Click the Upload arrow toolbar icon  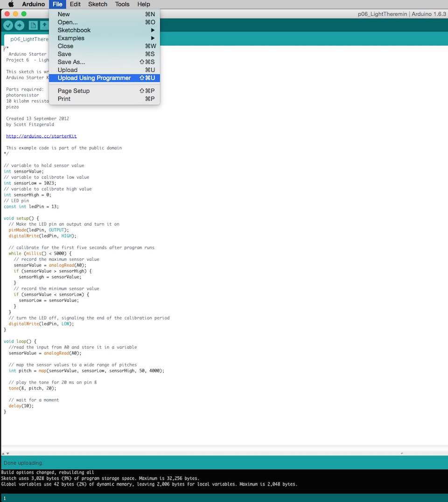click(x=20, y=25)
